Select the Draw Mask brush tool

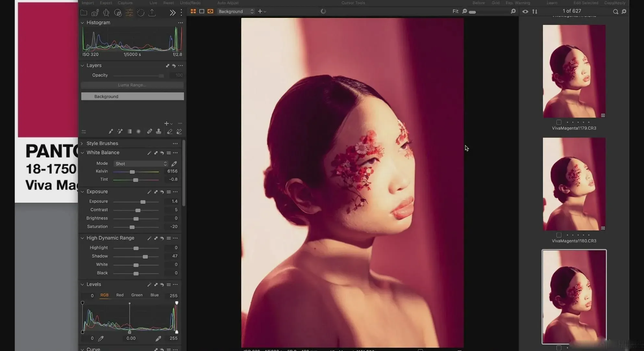pos(111,131)
